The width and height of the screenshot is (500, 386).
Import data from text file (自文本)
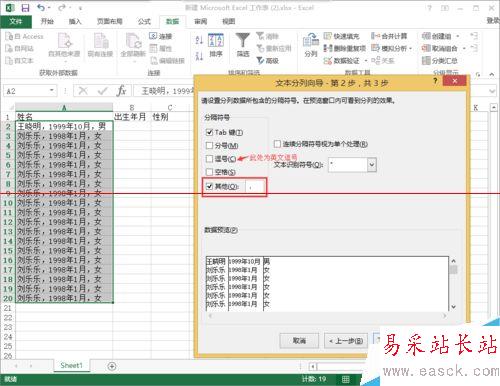pyautogui.click(x=20, y=61)
